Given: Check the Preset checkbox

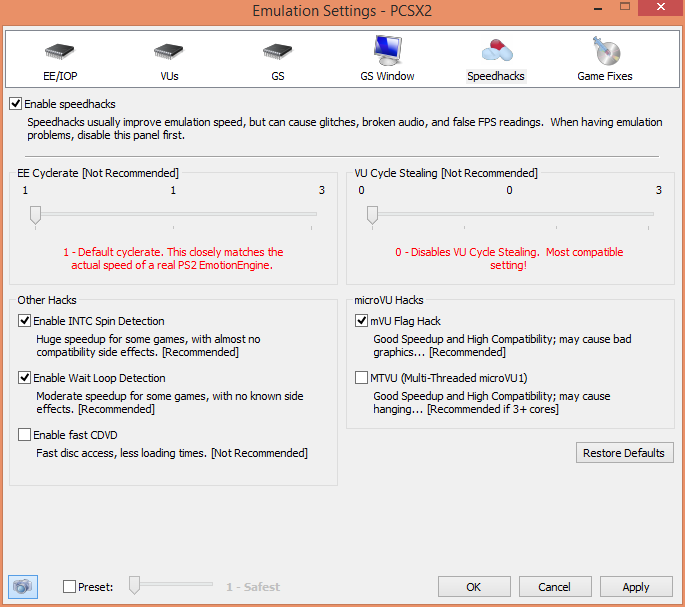Looking at the screenshot, I should (69, 586).
